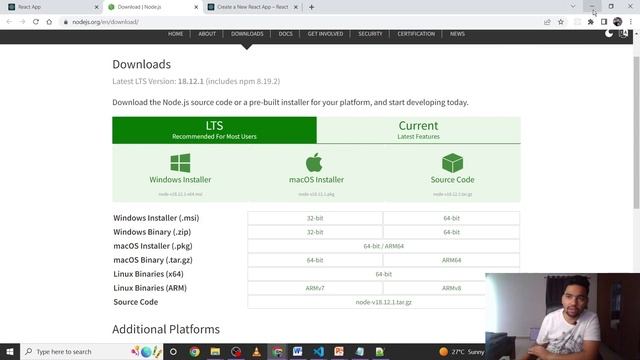
Task: Open the CERTIFICATION nav item
Action: click(x=416, y=34)
